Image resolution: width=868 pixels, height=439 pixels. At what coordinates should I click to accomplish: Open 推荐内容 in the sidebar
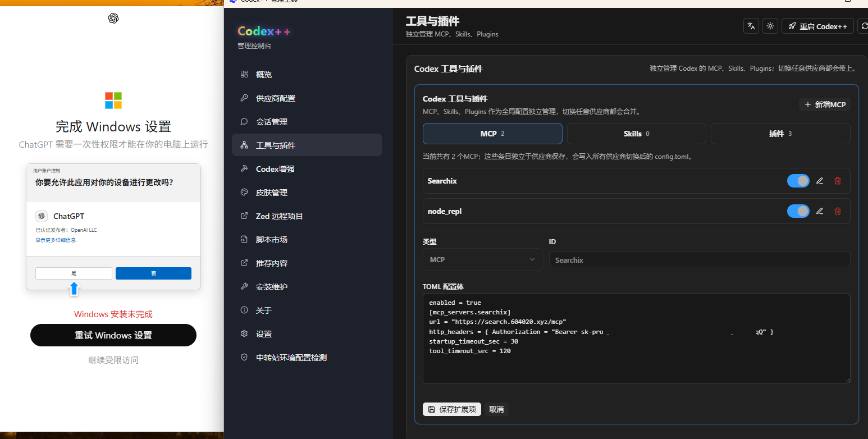coord(307,263)
